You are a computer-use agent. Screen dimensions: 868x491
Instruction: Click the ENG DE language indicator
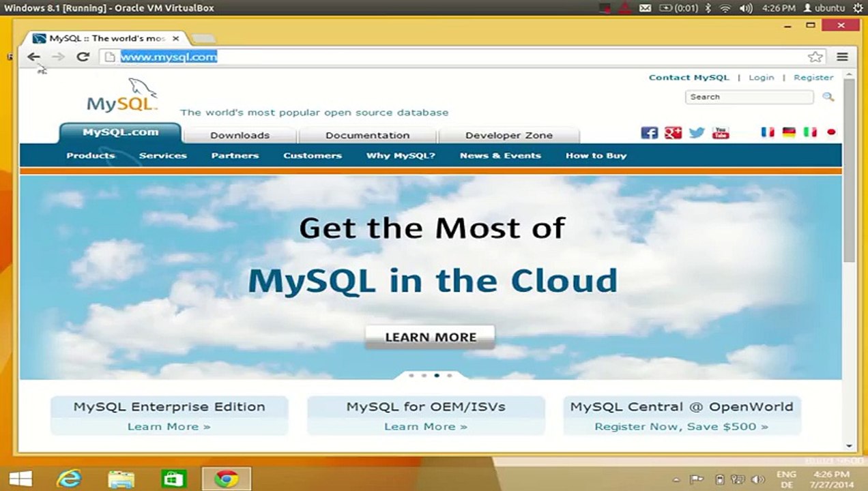786,479
